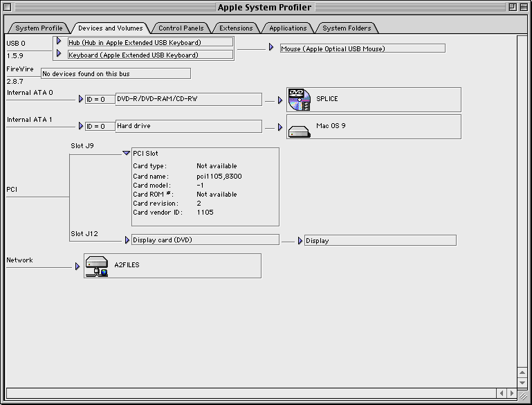Click the 'Card ROM #:' label
532x405 pixels.
pos(154,194)
